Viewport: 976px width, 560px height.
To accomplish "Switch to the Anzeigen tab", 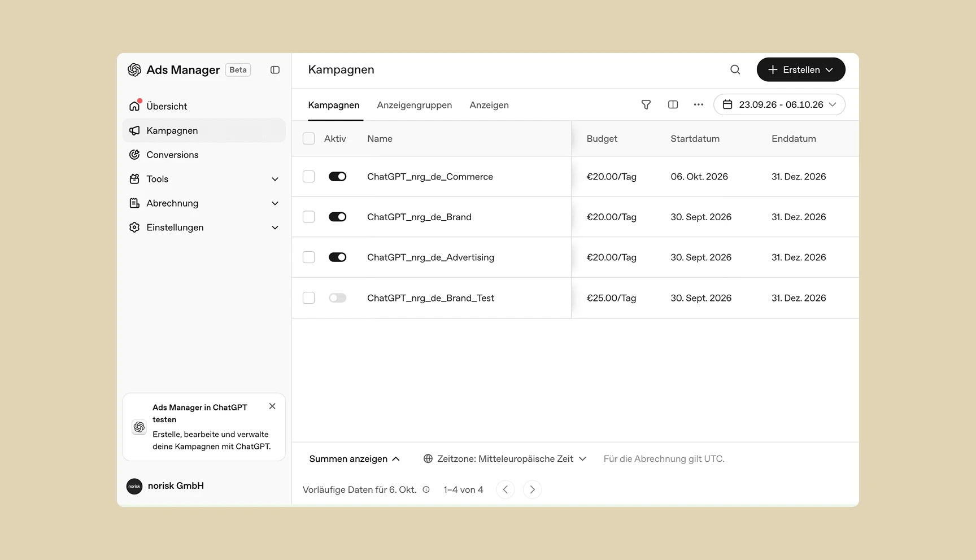I will (489, 105).
